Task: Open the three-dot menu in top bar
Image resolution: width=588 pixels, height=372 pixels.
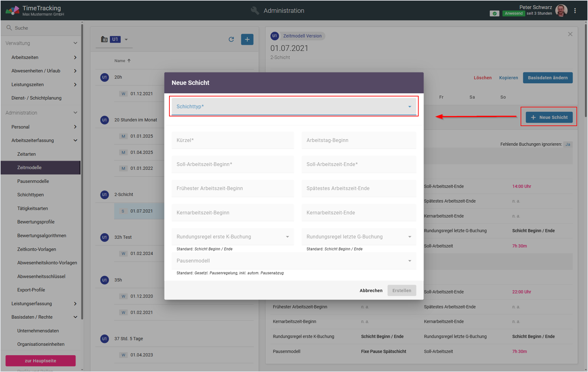Action: point(575,11)
